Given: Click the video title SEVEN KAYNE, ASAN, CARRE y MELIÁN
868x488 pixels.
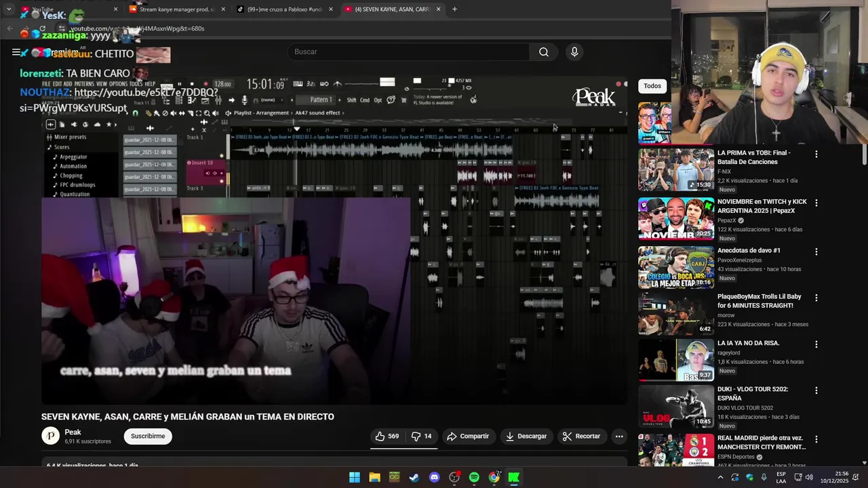Looking at the screenshot, I should click(x=188, y=417).
